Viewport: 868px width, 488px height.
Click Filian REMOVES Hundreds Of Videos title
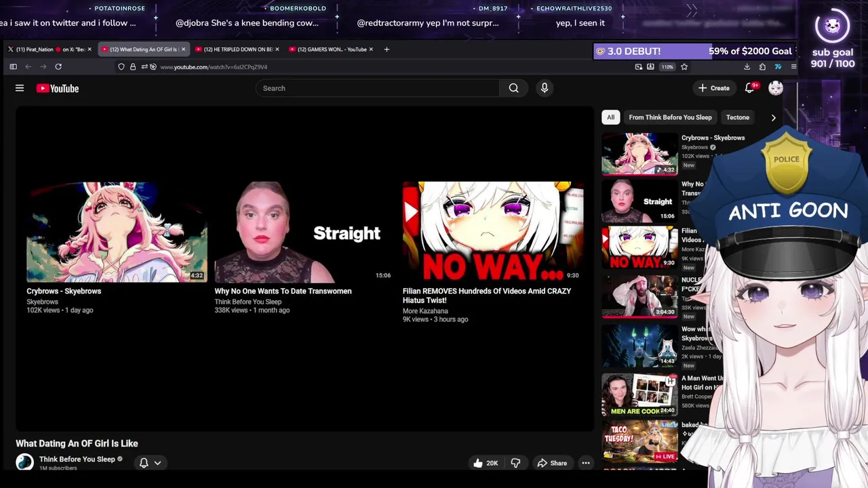point(487,296)
